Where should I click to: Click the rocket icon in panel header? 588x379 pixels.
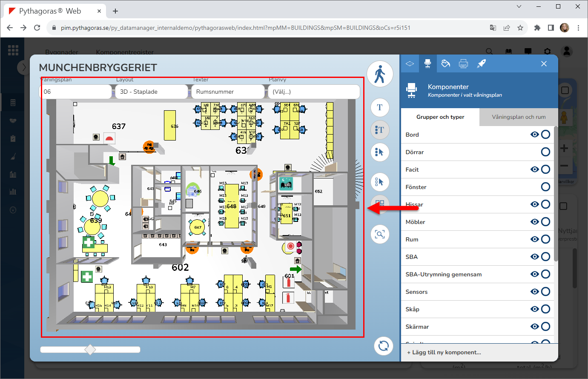point(481,64)
